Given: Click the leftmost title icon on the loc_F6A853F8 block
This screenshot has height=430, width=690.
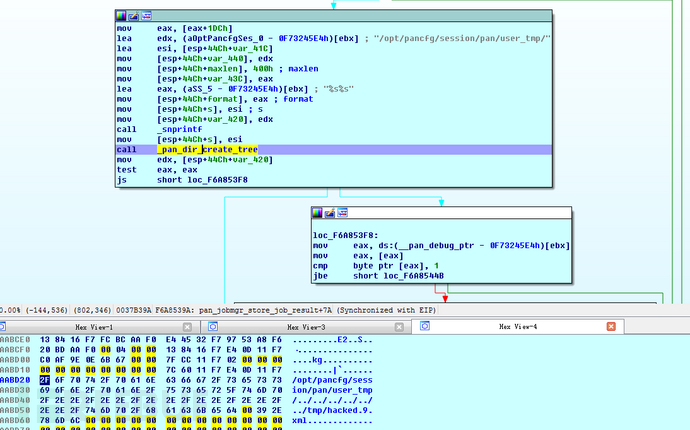Looking at the screenshot, I should point(318,213).
